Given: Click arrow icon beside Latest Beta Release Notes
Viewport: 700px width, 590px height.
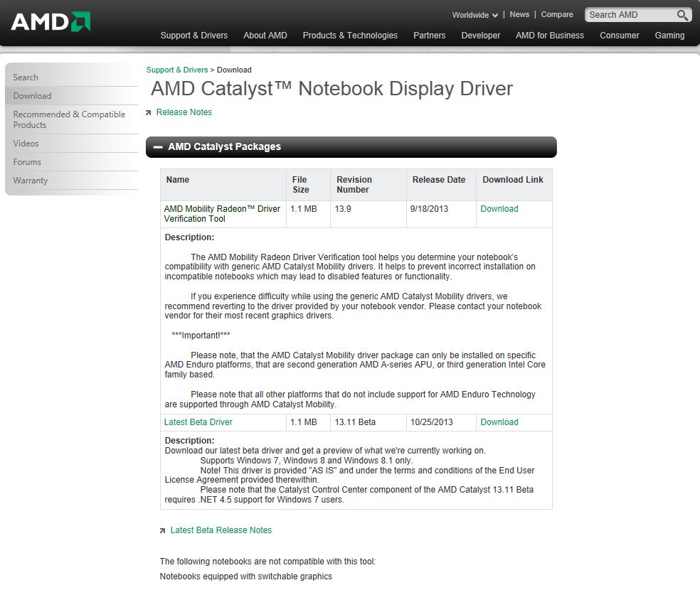Looking at the screenshot, I should 162,531.
